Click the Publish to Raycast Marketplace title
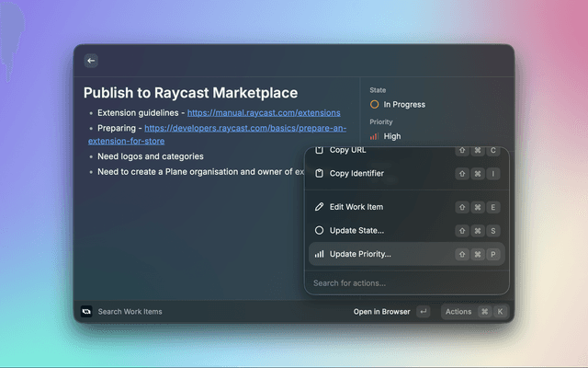The image size is (588, 368). (x=190, y=93)
